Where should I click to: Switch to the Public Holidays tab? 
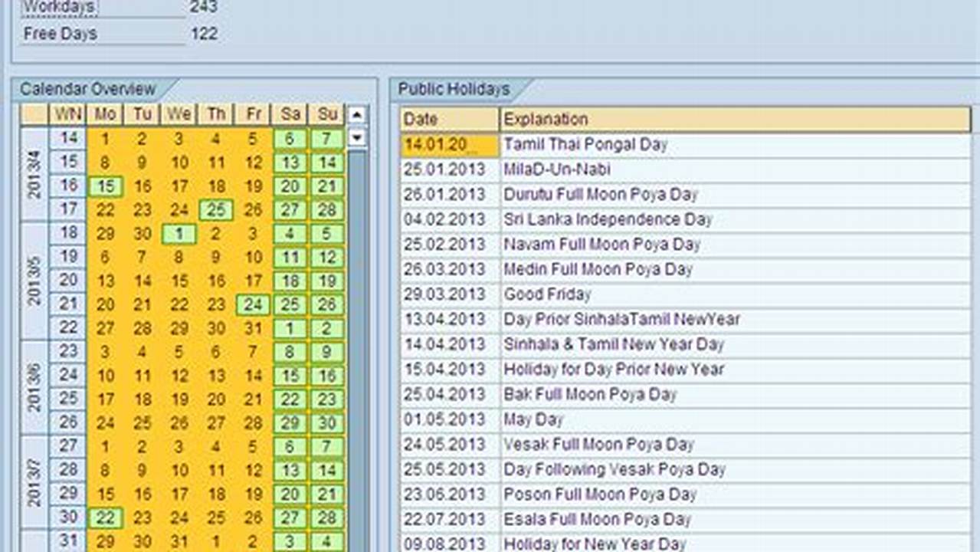pyautogui.click(x=452, y=88)
